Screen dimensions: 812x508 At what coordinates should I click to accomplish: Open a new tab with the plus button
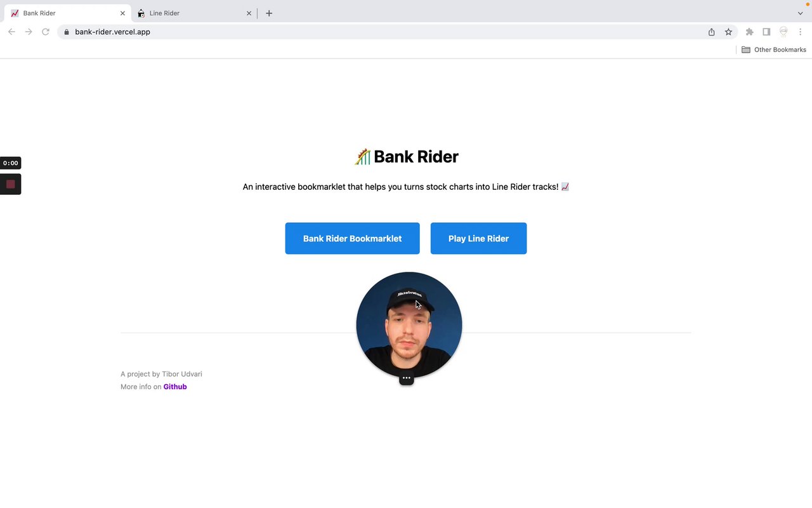click(x=269, y=13)
